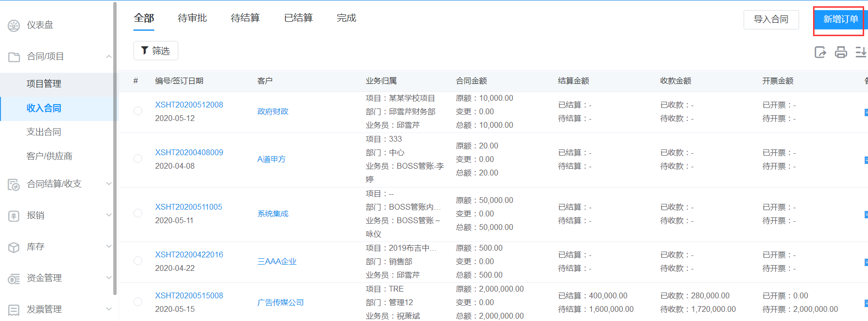
Task: Click the 原额：50,000.00 value
Action: coord(484,200)
